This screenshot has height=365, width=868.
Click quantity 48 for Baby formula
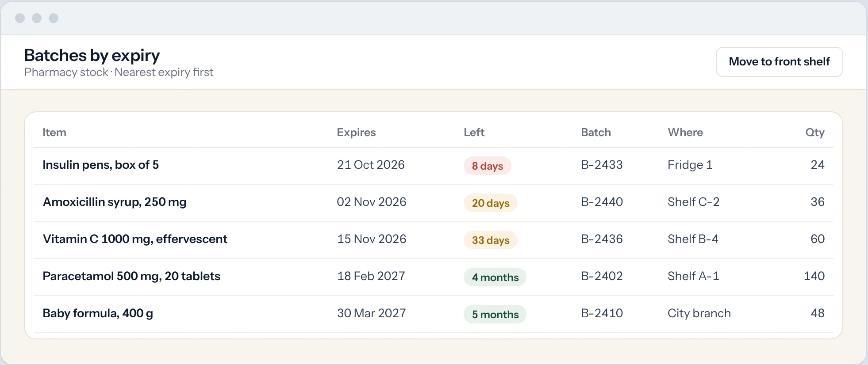pyautogui.click(x=818, y=313)
